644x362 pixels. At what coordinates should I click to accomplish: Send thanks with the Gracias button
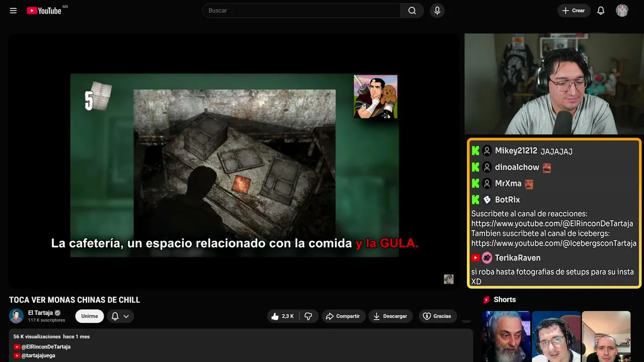coord(437,316)
